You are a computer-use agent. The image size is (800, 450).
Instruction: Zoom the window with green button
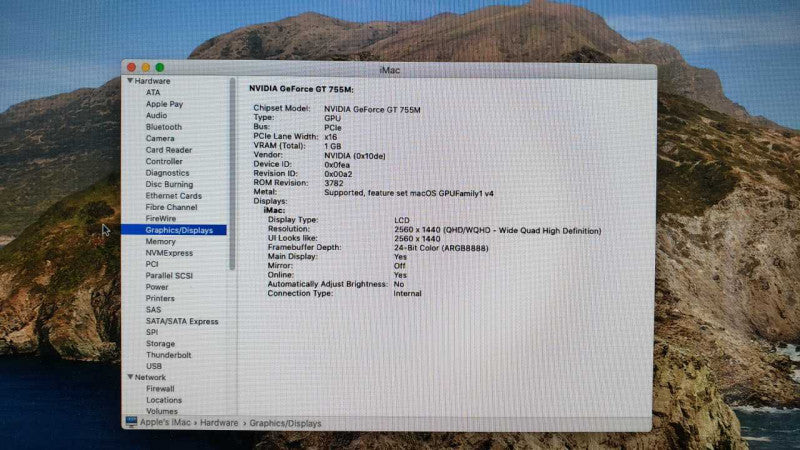pos(160,67)
